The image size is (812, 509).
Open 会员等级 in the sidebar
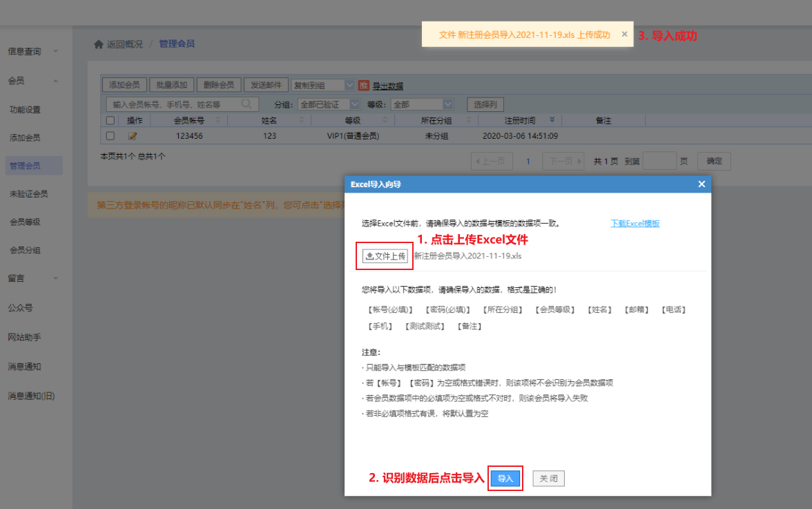tap(25, 222)
